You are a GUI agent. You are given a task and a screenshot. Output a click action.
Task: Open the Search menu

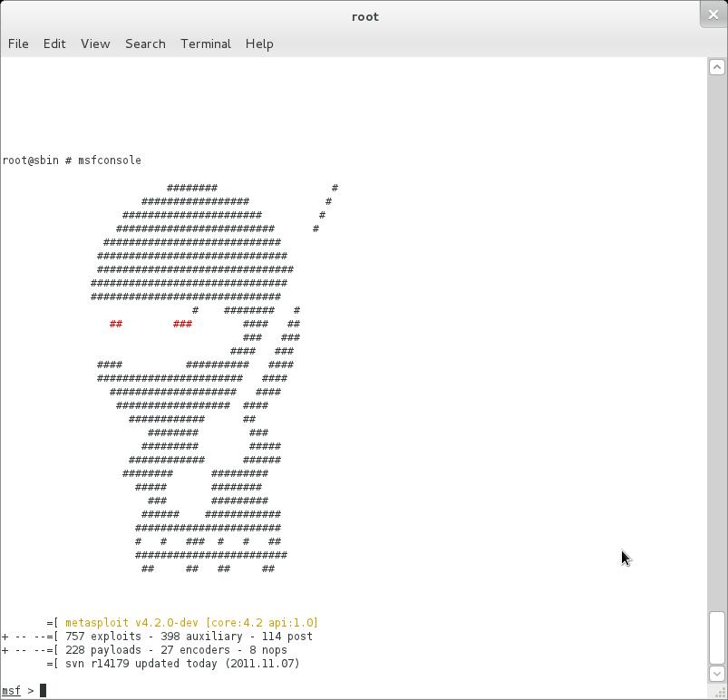tap(145, 44)
